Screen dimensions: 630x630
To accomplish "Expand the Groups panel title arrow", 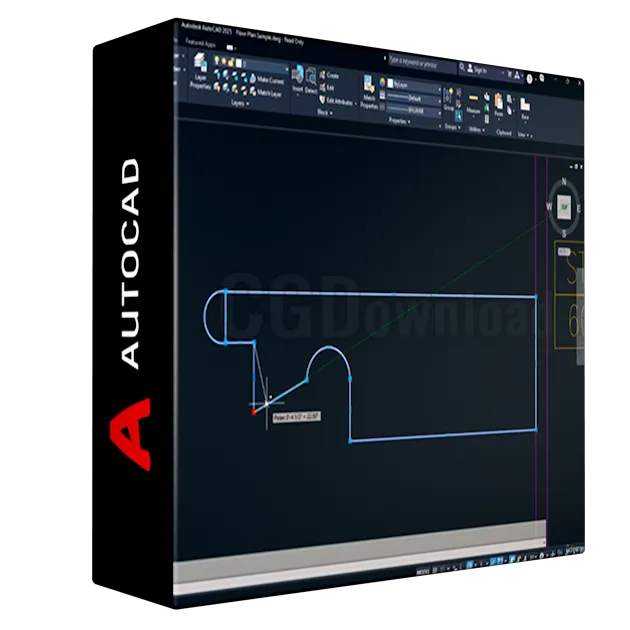I will pyautogui.click(x=459, y=127).
